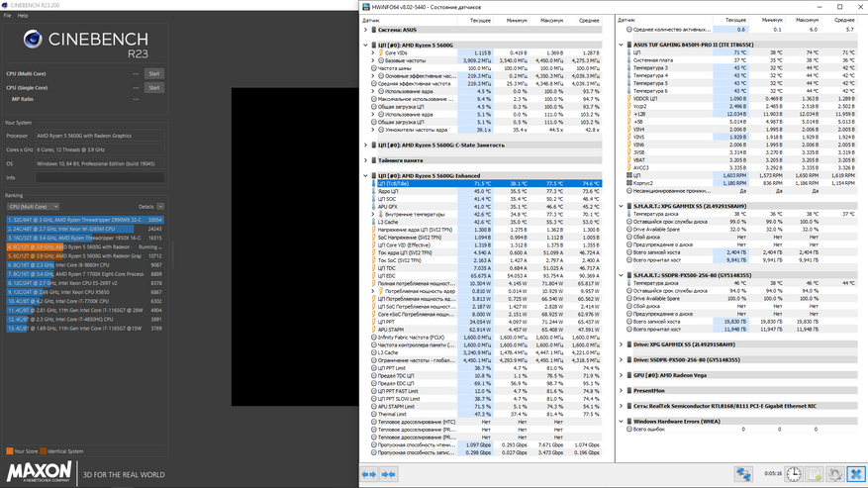Screen dimensions: 868x488
Task: Collapse the ЦП [#0]: AMD Ryzen 5 5600G group
Action: point(365,45)
